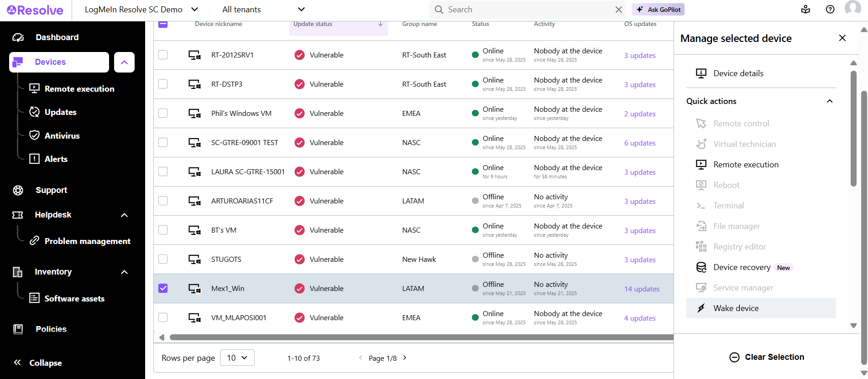The height and width of the screenshot is (379, 868).
Task: Open the Rows per page dropdown
Action: [237, 358]
